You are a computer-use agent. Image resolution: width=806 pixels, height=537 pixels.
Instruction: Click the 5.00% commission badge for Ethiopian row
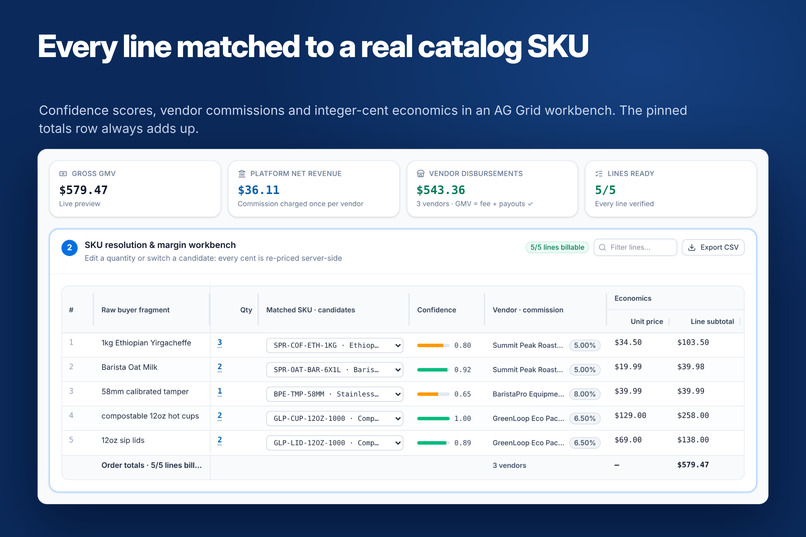[584, 345]
